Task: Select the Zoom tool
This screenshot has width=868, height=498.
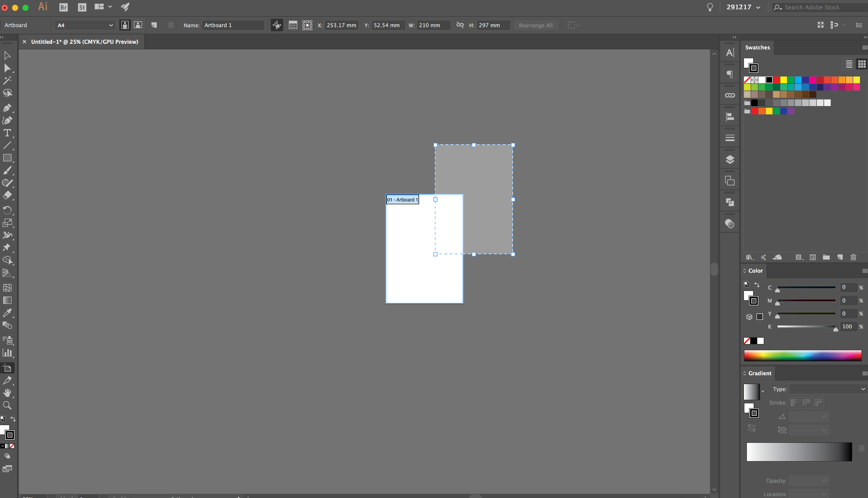Action: (7, 405)
